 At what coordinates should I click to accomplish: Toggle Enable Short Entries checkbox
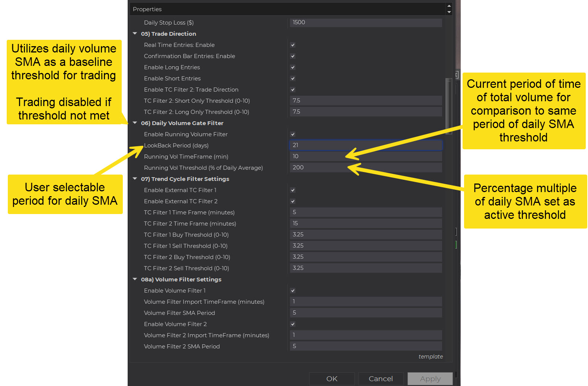[293, 79]
